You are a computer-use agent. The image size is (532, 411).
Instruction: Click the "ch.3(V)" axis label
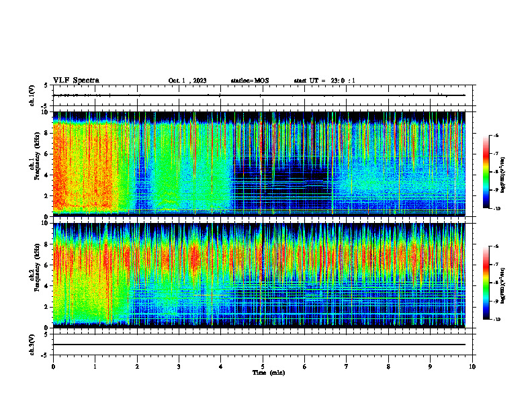[32, 345]
